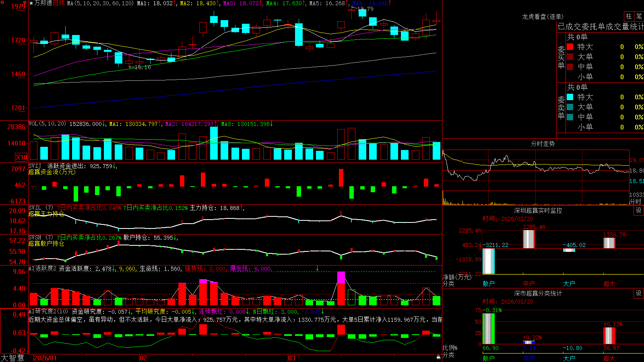Click the 已成交委托单成交量统计 header

(x=601, y=27)
